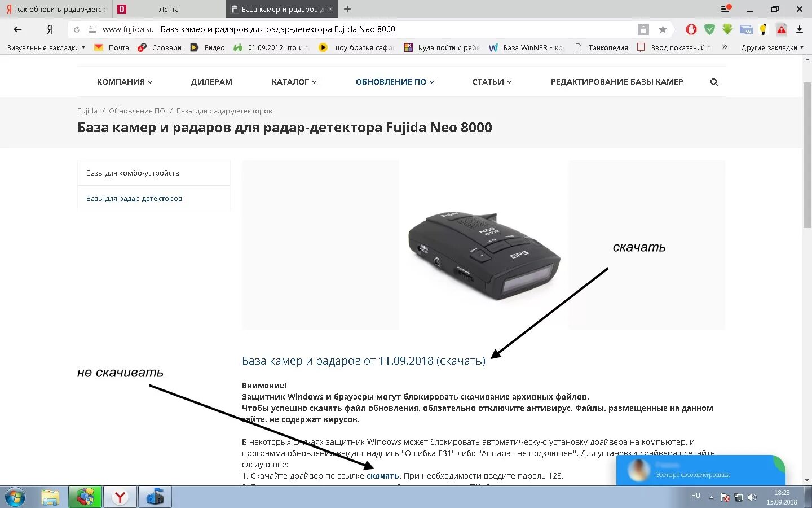Open the site search magnifier icon
812x508 pixels.
pos(714,82)
